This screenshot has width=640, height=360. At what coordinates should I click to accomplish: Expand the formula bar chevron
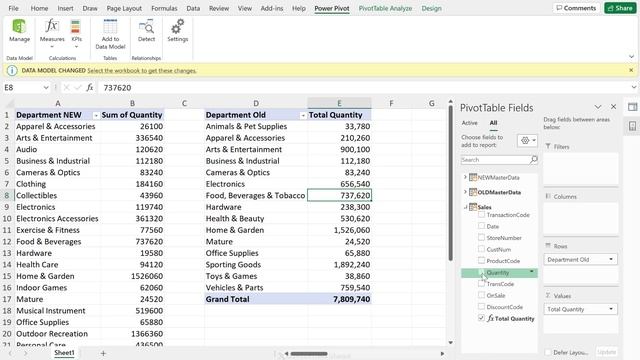pyautogui.click(x=633, y=87)
